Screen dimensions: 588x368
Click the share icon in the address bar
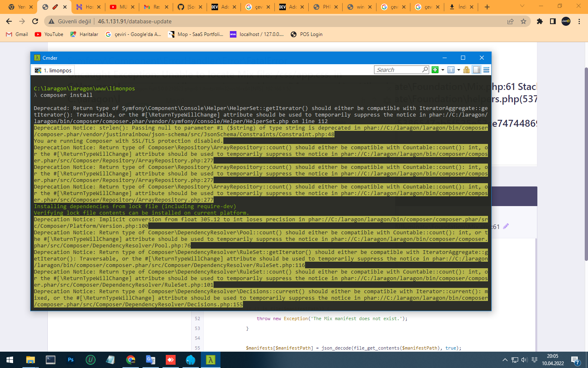510,21
